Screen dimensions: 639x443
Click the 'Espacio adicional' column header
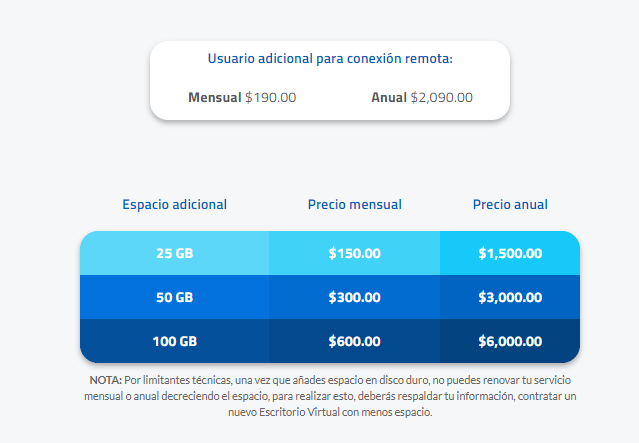pos(175,204)
